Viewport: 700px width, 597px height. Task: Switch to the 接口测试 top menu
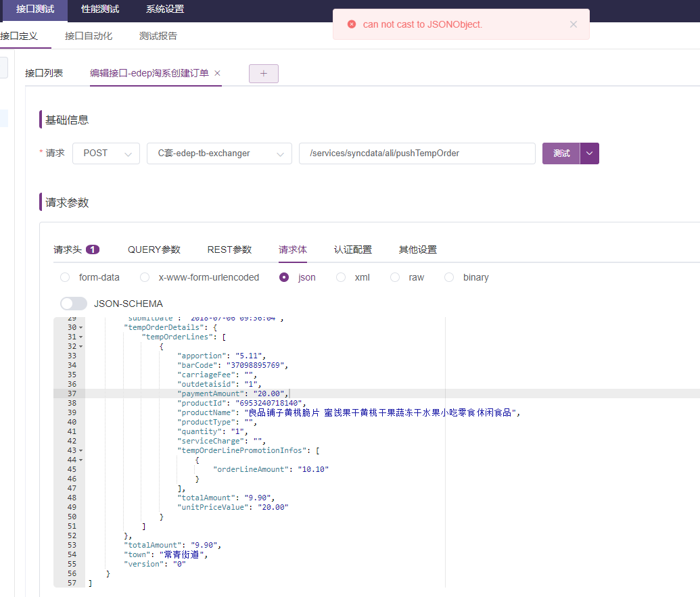[x=35, y=9]
